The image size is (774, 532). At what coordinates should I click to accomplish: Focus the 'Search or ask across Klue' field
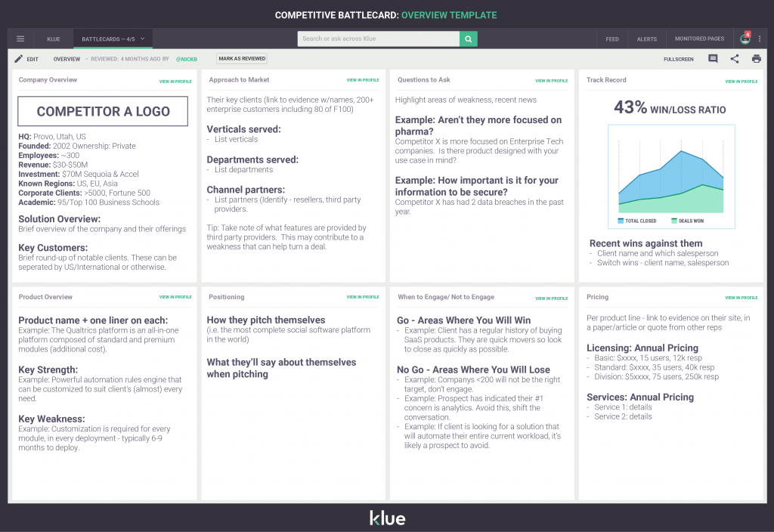point(379,39)
